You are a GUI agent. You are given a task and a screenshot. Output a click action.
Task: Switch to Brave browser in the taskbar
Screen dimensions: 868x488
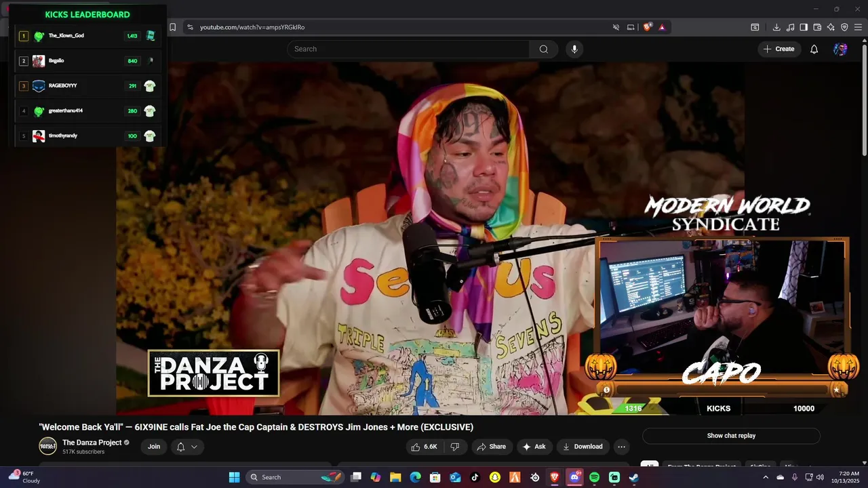pos(555,477)
